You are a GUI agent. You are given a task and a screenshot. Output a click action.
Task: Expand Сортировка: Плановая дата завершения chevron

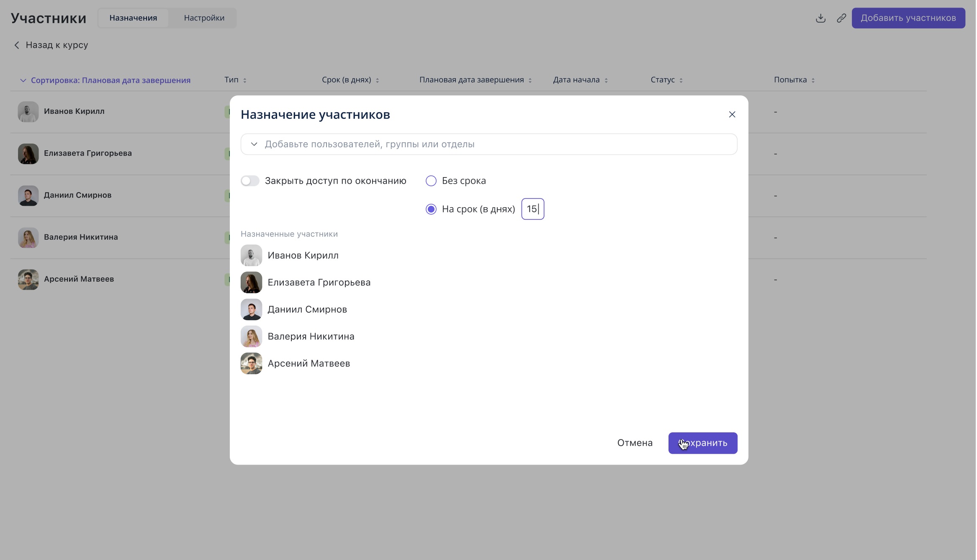coord(23,80)
